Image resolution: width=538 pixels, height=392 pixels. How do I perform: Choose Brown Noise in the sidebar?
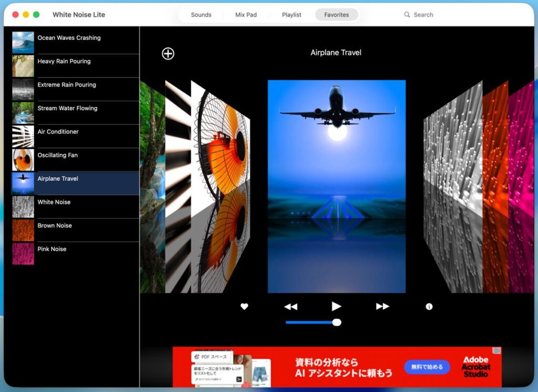tap(55, 226)
